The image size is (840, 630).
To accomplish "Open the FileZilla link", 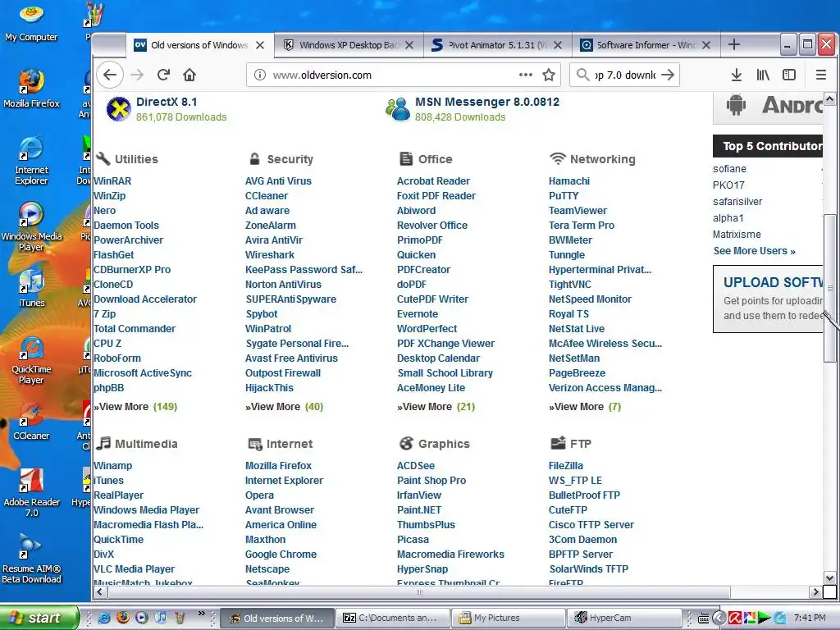I will coord(566,466).
